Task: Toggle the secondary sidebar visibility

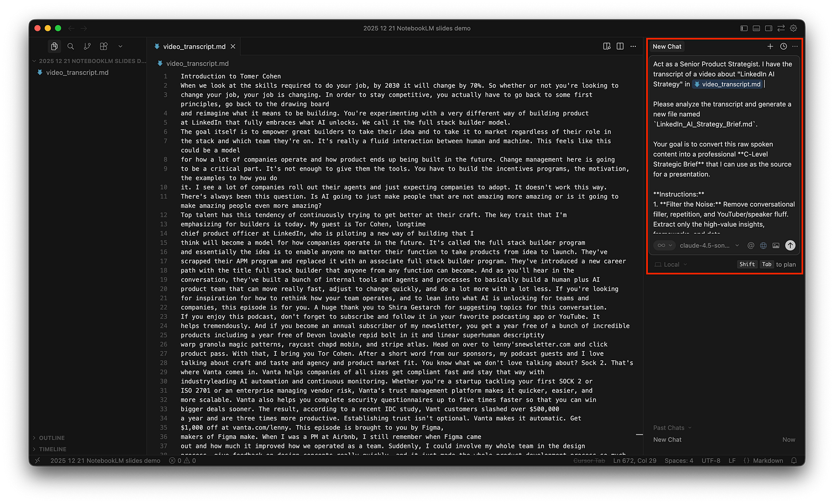Action: 768,27
